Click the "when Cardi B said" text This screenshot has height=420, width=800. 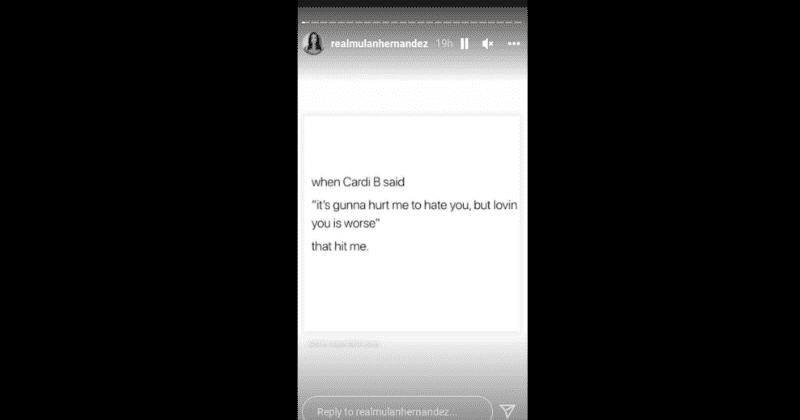pos(358,182)
